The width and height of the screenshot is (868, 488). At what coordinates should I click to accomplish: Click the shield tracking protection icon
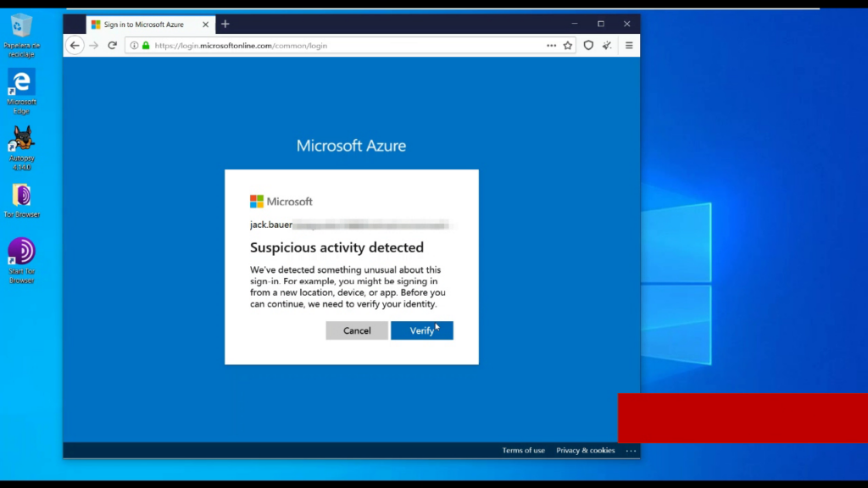[588, 46]
